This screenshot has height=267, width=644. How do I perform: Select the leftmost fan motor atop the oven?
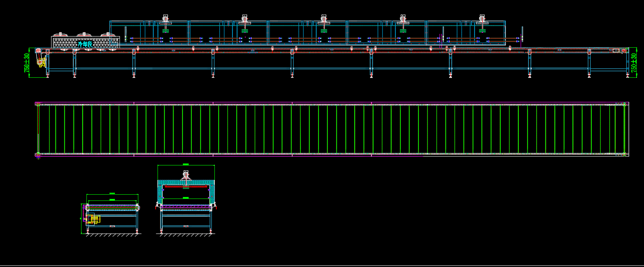coord(166,19)
